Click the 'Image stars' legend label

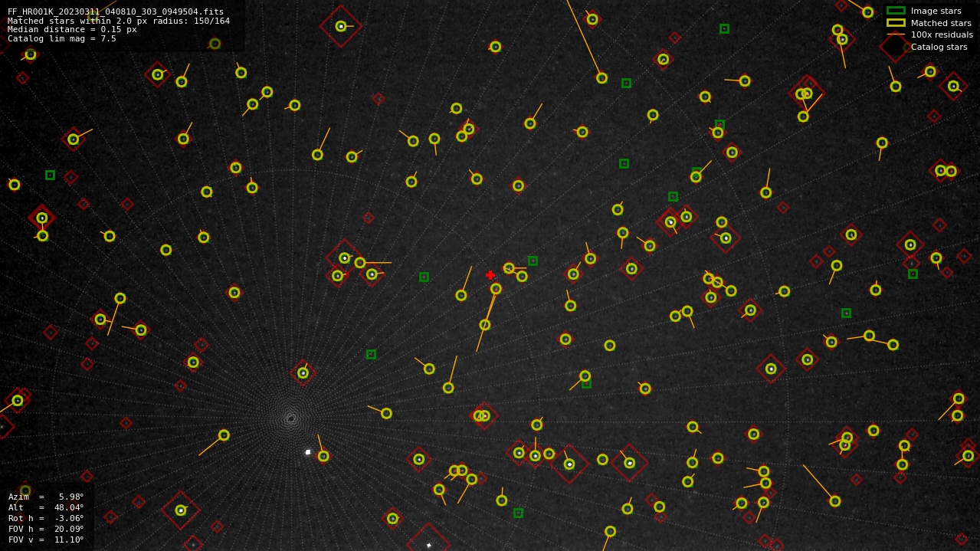[x=936, y=11]
